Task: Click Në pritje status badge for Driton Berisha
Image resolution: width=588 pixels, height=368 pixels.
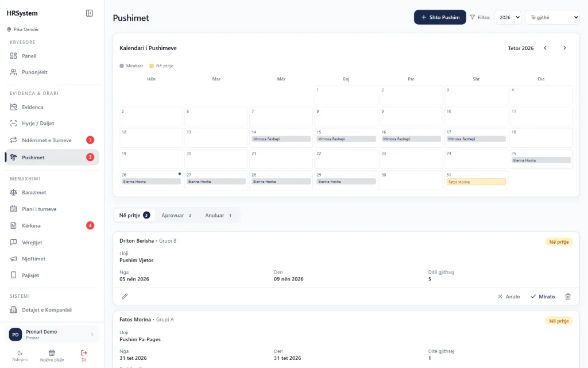Action: tap(559, 242)
